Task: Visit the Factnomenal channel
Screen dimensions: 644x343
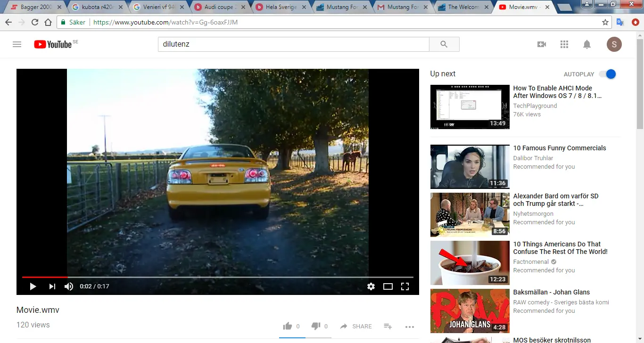Action: (x=531, y=262)
